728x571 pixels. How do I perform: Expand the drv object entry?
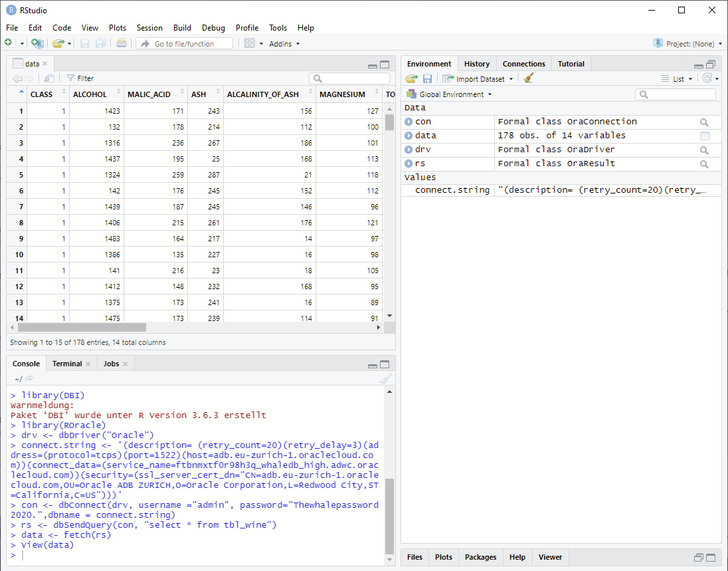(409, 150)
